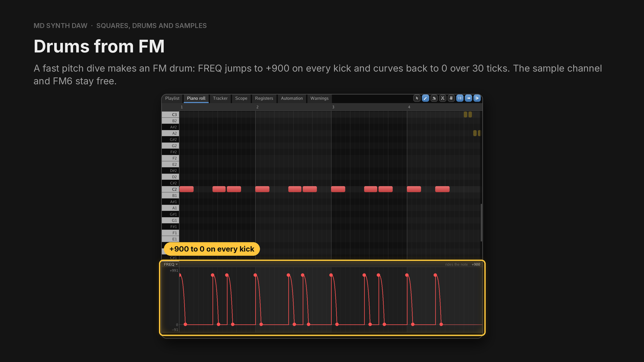This screenshot has width=644, height=362.
Task: Click the B2 piano key
Action: [x=170, y=121]
